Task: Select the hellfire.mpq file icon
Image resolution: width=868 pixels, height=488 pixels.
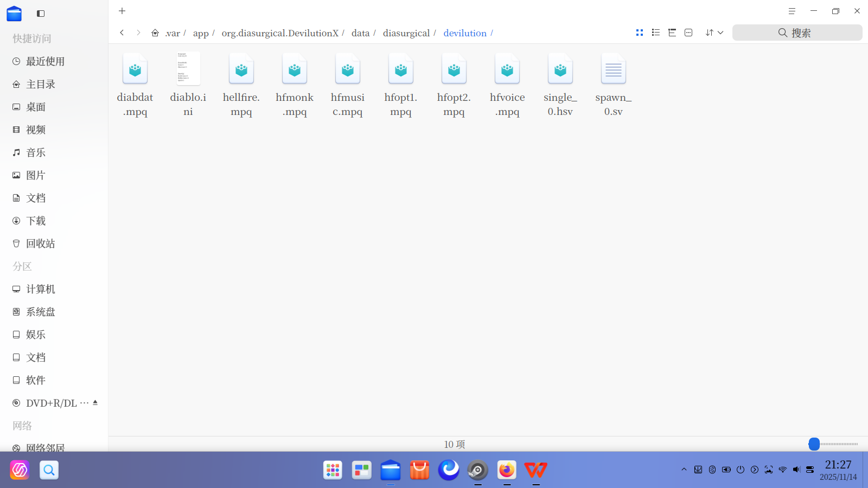Action: pyautogui.click(x=241, y=68)
